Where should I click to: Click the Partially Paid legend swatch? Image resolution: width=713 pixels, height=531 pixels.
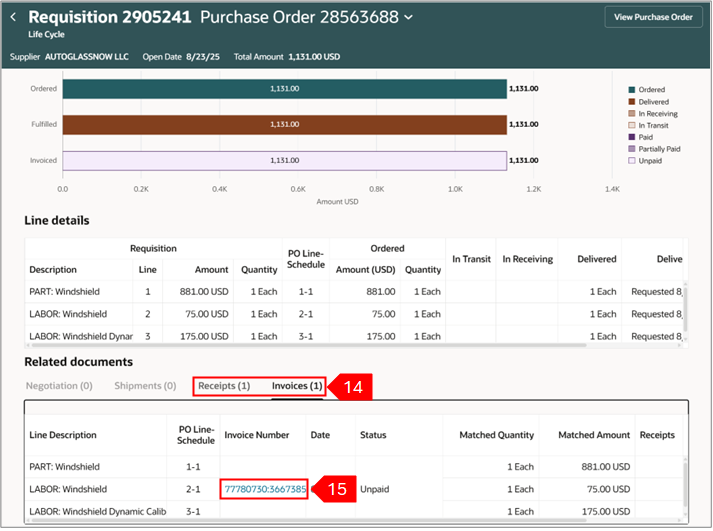click(631, 148)
